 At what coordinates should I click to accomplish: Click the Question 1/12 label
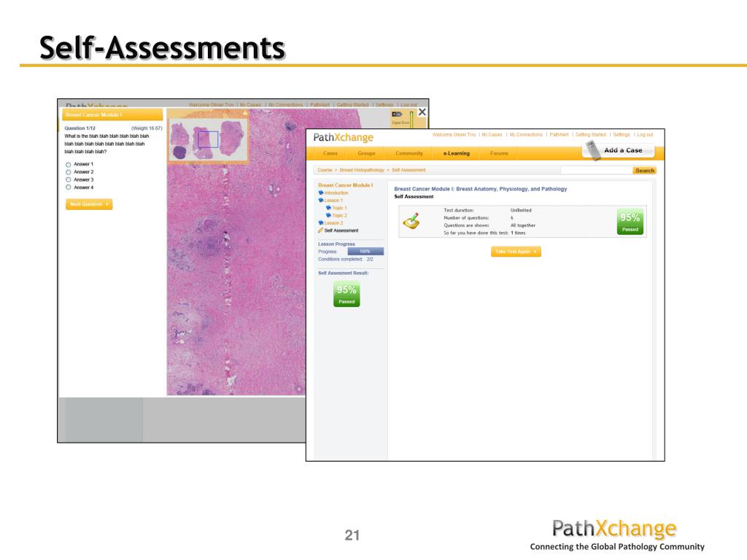click(x=80, y=128)
